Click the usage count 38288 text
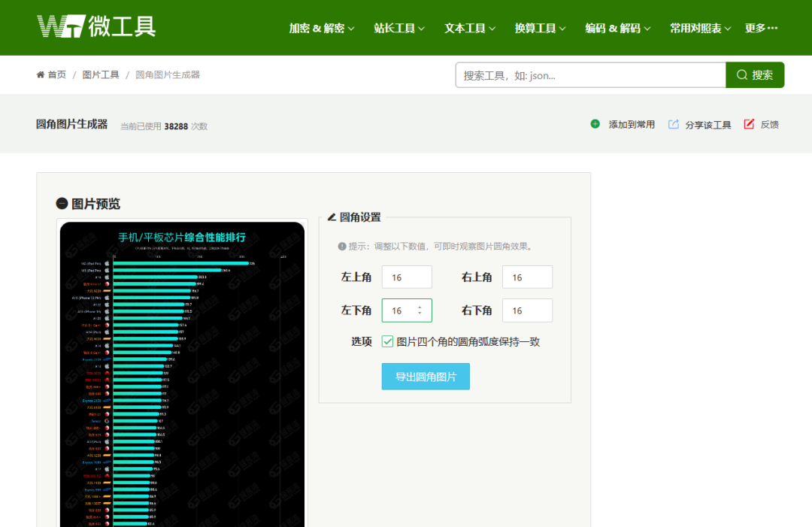The image size is (812, 527). [176, 126]
